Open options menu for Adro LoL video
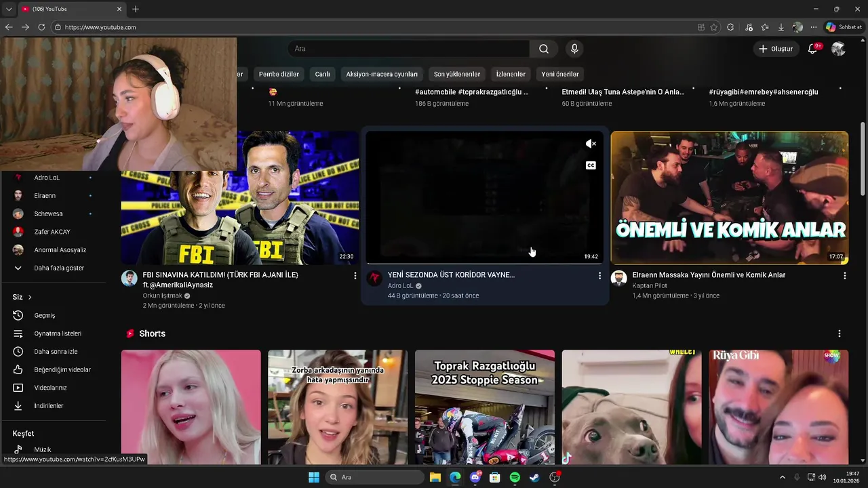 [599, 276]
